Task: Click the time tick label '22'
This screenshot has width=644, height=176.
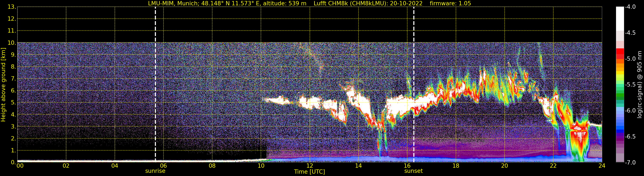Action: point(553,166)
